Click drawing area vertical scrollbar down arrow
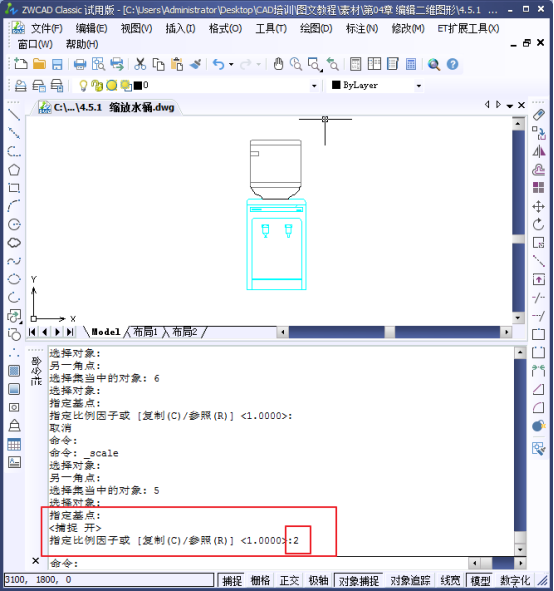Screen dimensions: 554x591 click(518, 318)
